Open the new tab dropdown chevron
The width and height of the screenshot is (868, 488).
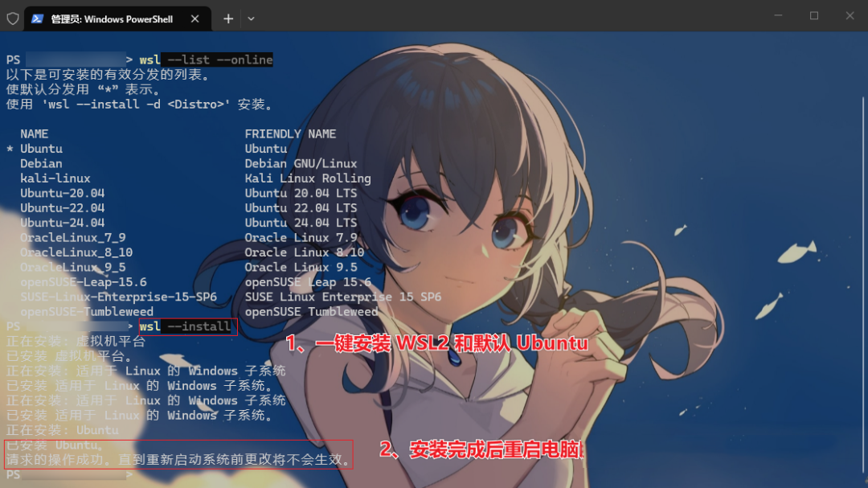pyautogui.click(x=251, y=18)
